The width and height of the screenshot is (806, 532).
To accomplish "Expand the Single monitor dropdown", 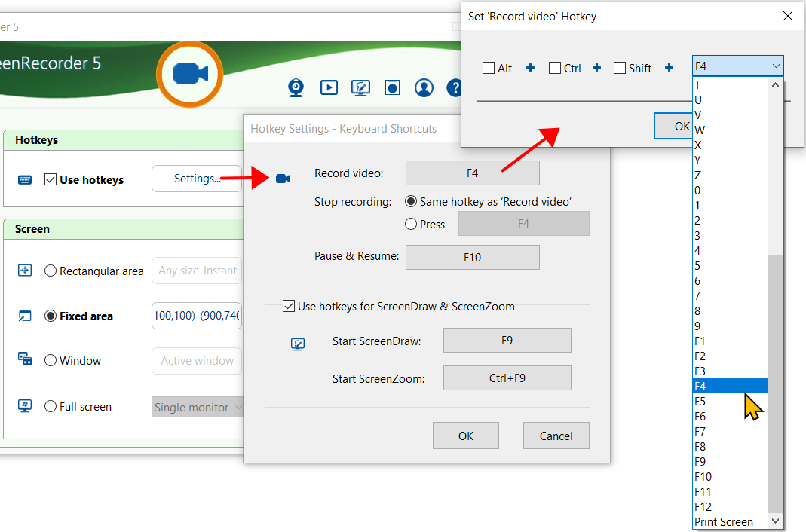I will (x=198, y=408).
